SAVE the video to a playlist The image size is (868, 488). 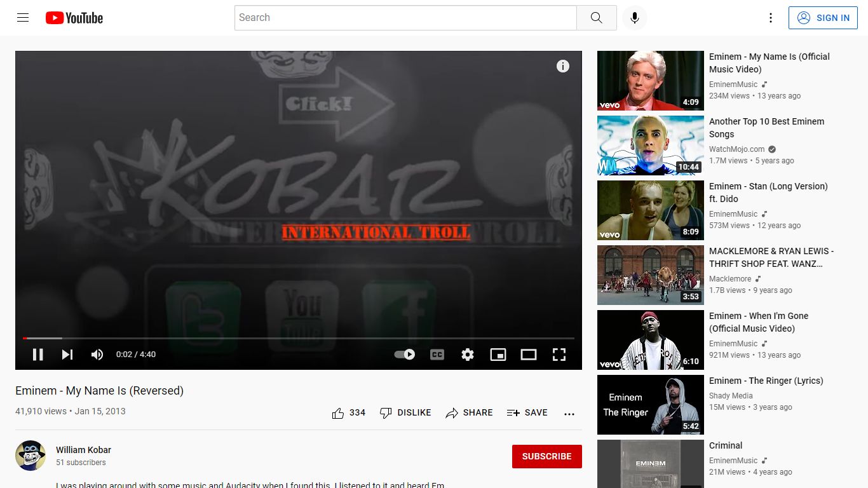pos(527,413)
